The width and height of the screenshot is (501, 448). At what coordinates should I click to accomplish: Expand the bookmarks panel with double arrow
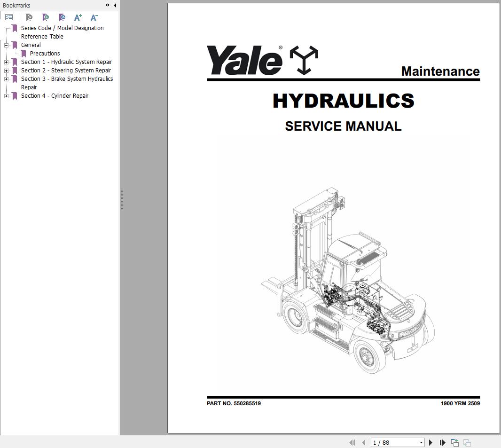click(107, 5)
